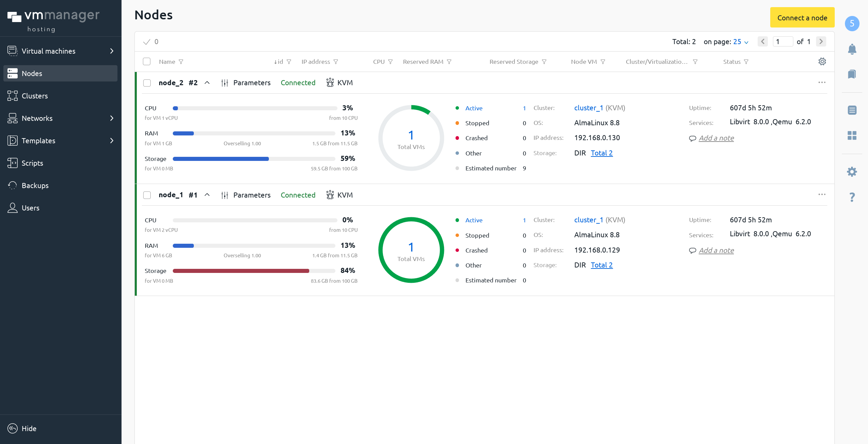Screen dimensions: 868x444
Task: Check the node_1 row checkbox
Action: (x=147, y=195)
